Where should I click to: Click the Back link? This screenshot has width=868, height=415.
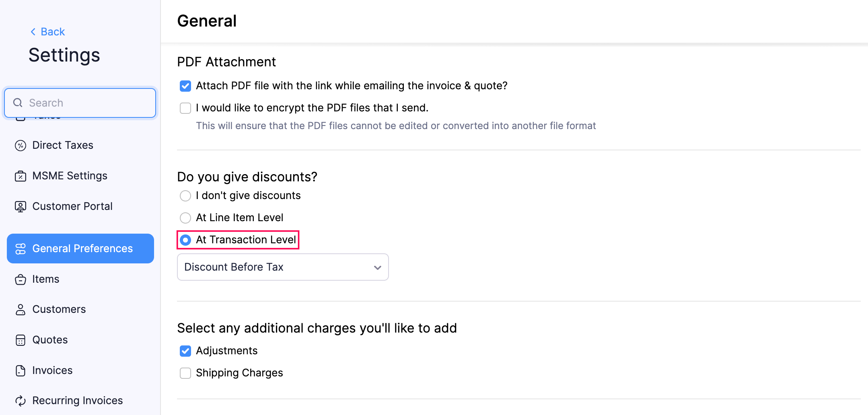click(47, 31)
